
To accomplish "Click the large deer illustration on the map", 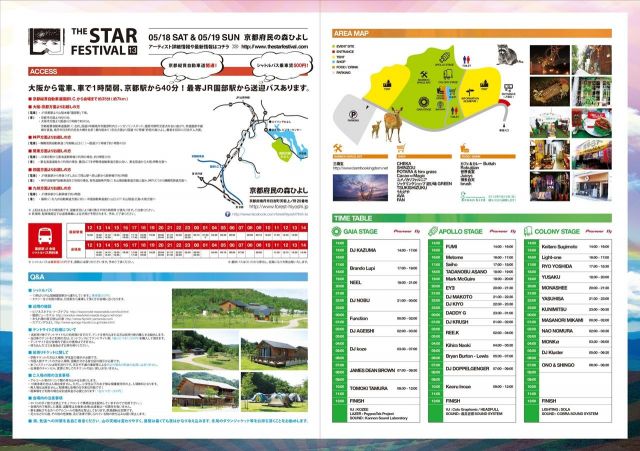I will coord(394,123).
